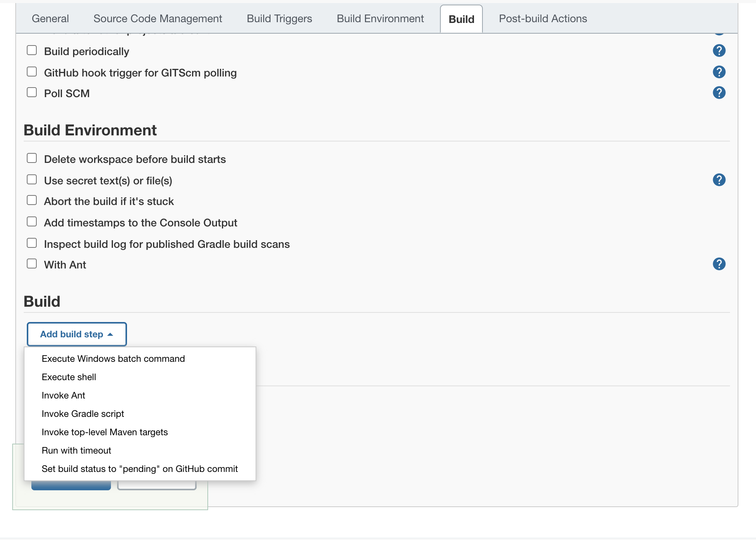Pick Invoke top-level Maven targets
756x540 pixels.
[104, 432]
